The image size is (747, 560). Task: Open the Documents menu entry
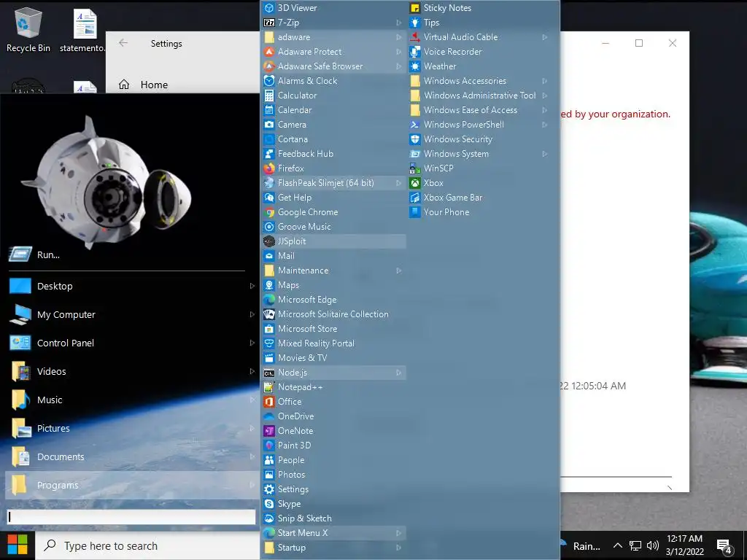133,456
